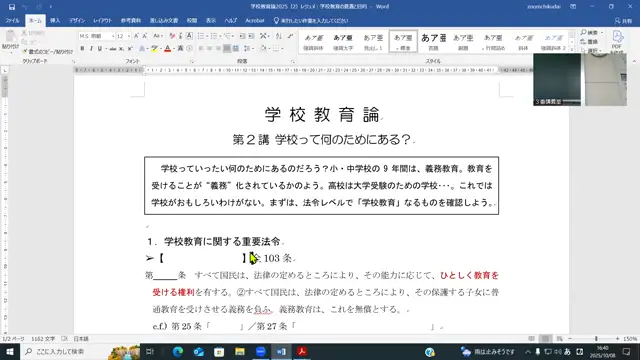Apply the Format Painter (書式のコピー/貼り付け)
This screenshot has height=360, width=640.
click(x=47, y=52)
